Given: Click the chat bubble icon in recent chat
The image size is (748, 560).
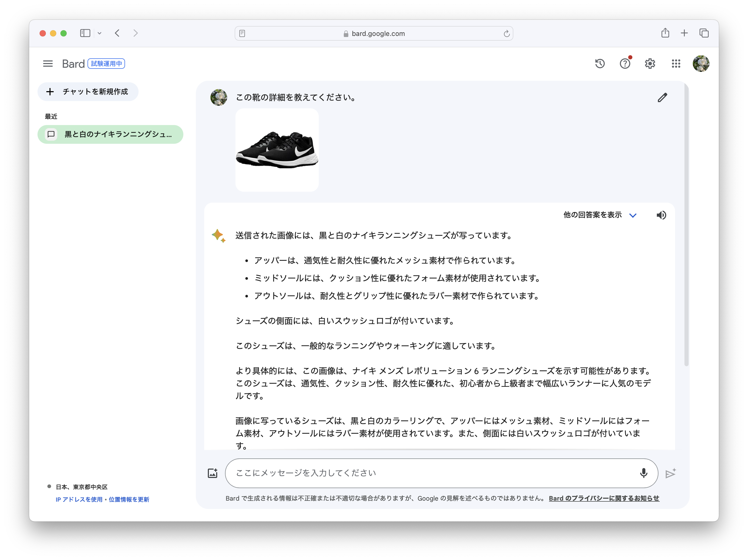Looking at the screenshot, I should 51,134.
